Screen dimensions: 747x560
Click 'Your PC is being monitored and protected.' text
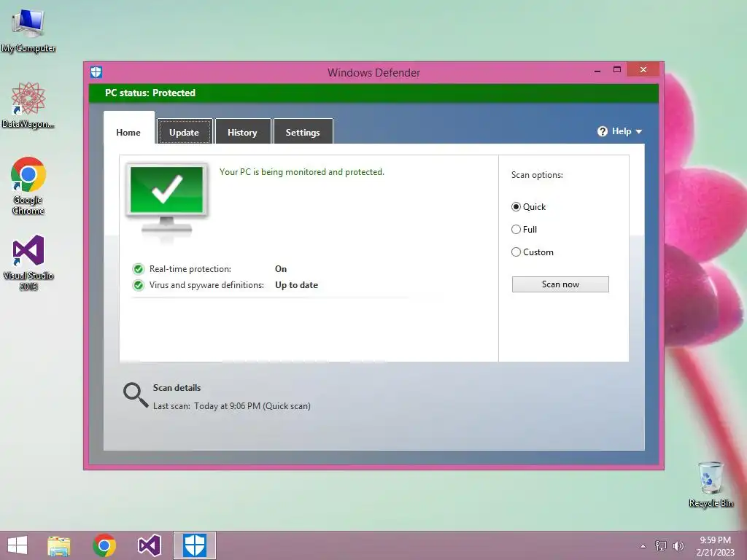coord(301,172)
